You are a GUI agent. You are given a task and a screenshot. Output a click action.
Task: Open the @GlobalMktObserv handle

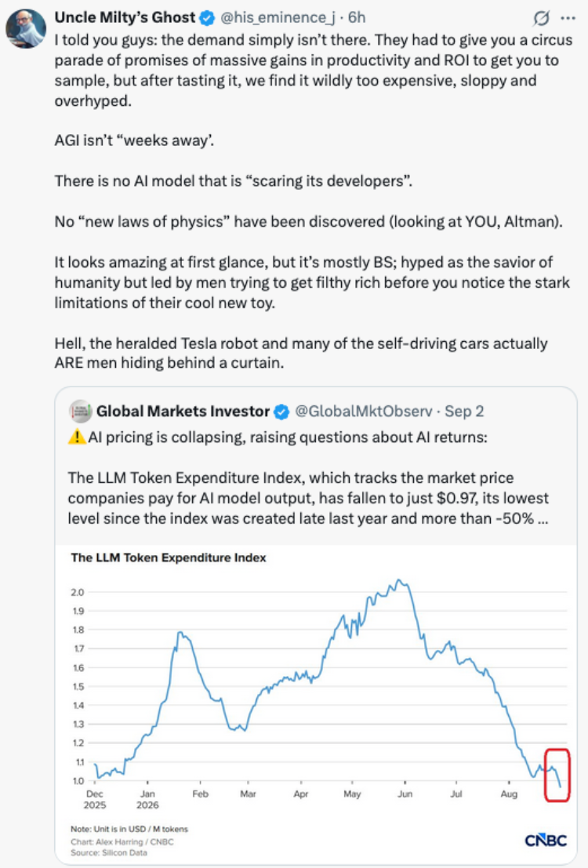coord(363,412)
